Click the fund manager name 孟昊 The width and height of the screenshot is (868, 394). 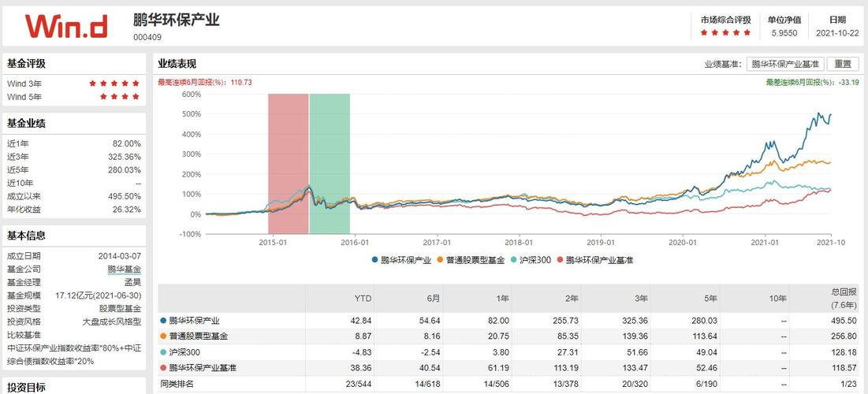click(x=133, y=282)
